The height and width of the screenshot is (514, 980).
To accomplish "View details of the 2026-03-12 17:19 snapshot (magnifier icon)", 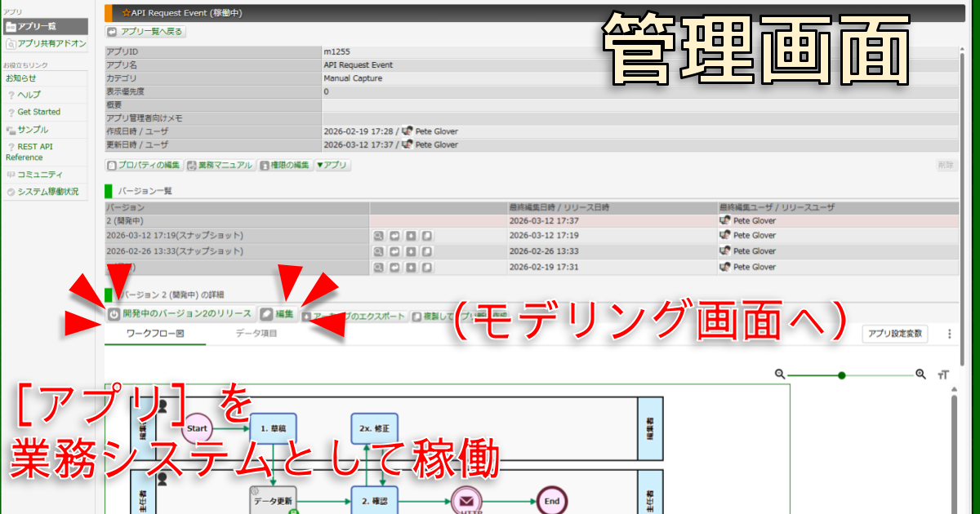I will click(x=379, y=236).
